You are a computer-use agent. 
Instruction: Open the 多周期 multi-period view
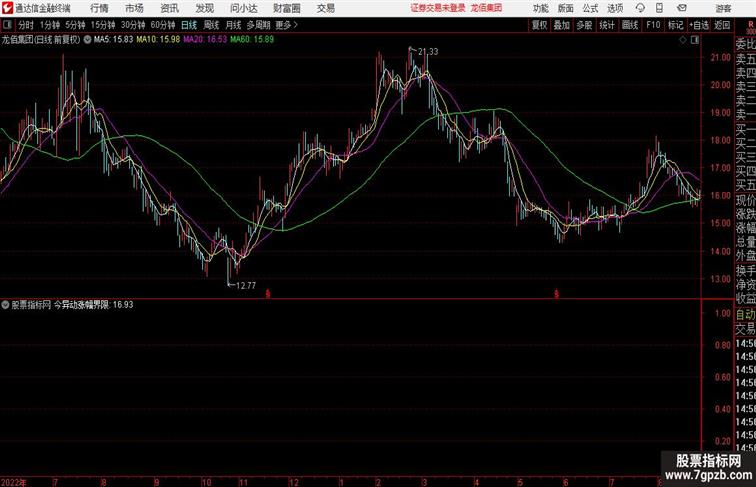tap(258, 25)
